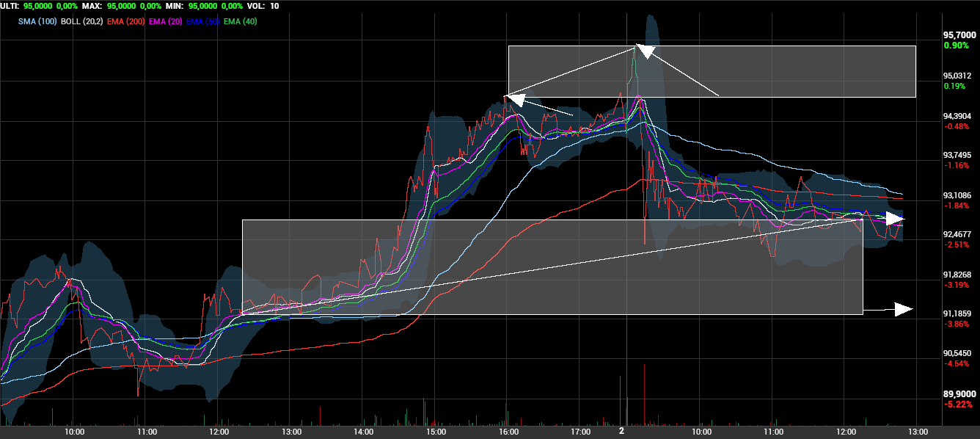Viewport: 980px width, 439px height.
Task: Click the red EMA (200) indicator label
Action: point(125,21)
